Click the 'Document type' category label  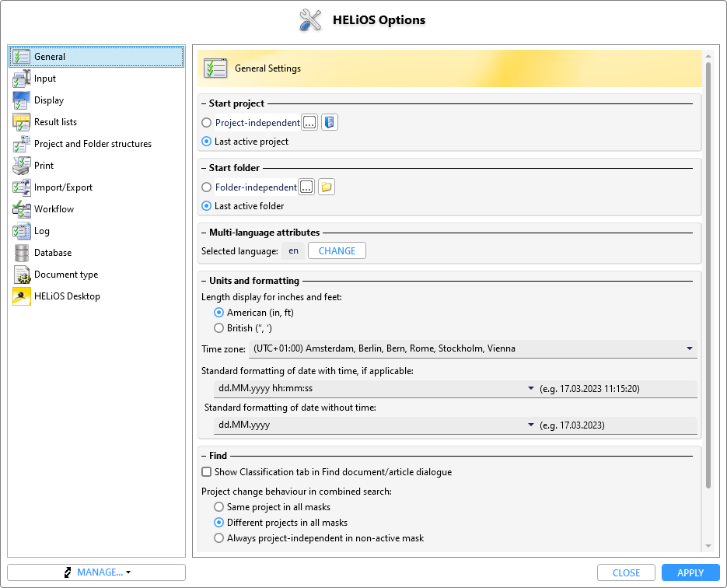tap(66, 275)
